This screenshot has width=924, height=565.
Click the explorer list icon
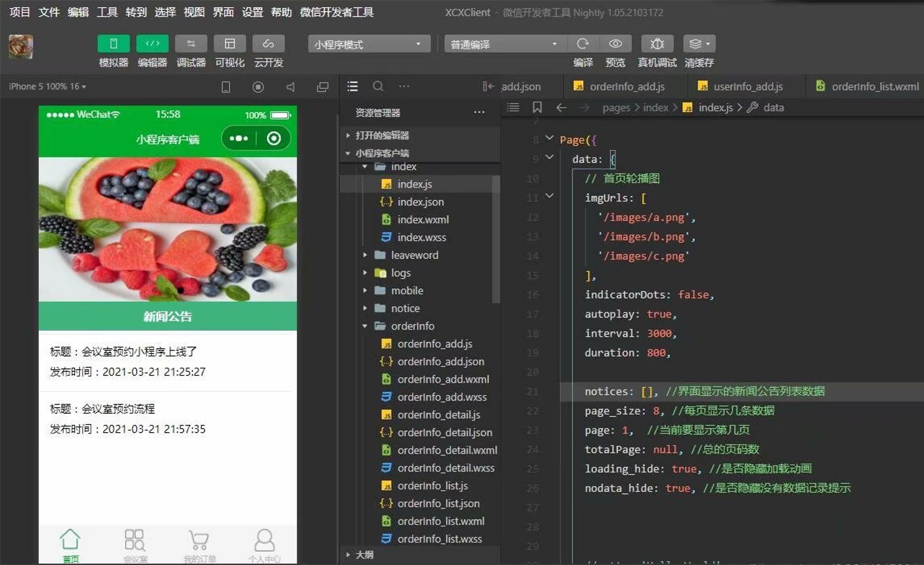pos(353,86)
